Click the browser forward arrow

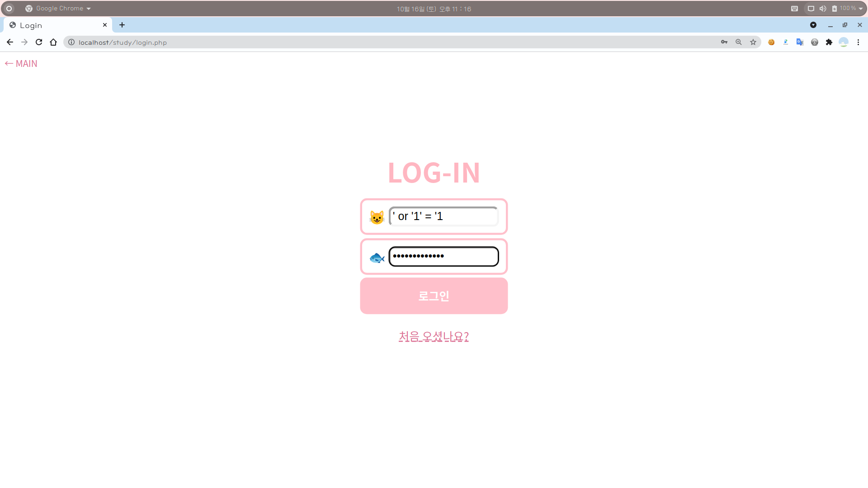coord(24,42)
